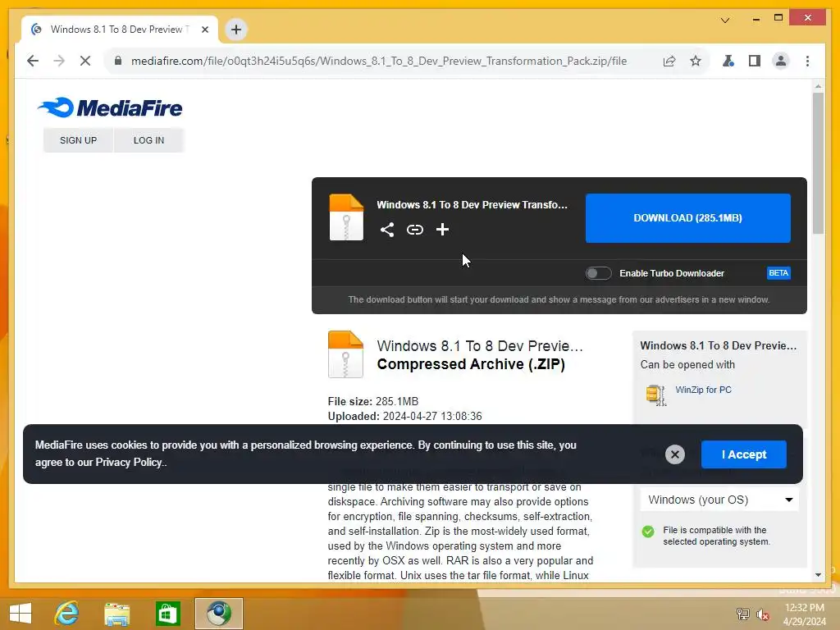Click the Can be opened with text
The height and width of the screenshot is (630, 840).
coord(687,365)
